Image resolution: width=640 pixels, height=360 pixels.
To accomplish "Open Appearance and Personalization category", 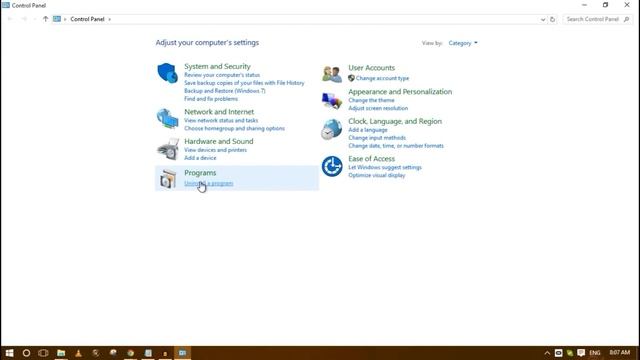I will tap(400, 91).
